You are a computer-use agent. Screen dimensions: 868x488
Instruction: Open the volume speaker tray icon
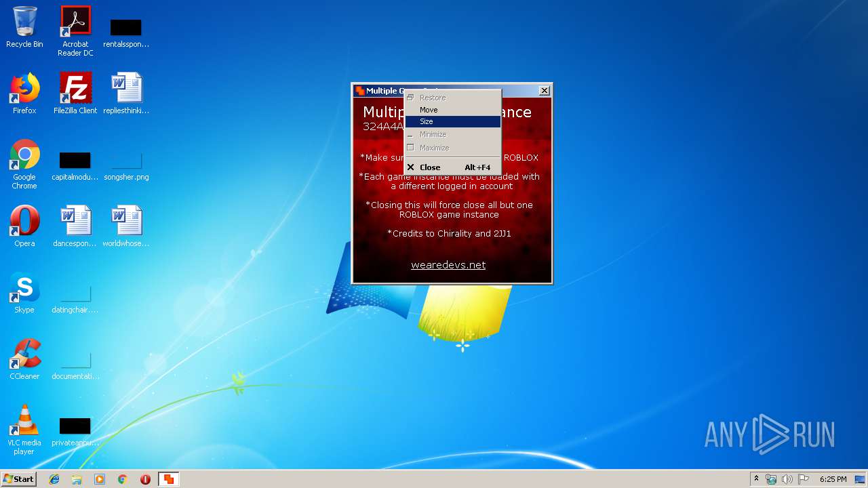coord(787,479)
